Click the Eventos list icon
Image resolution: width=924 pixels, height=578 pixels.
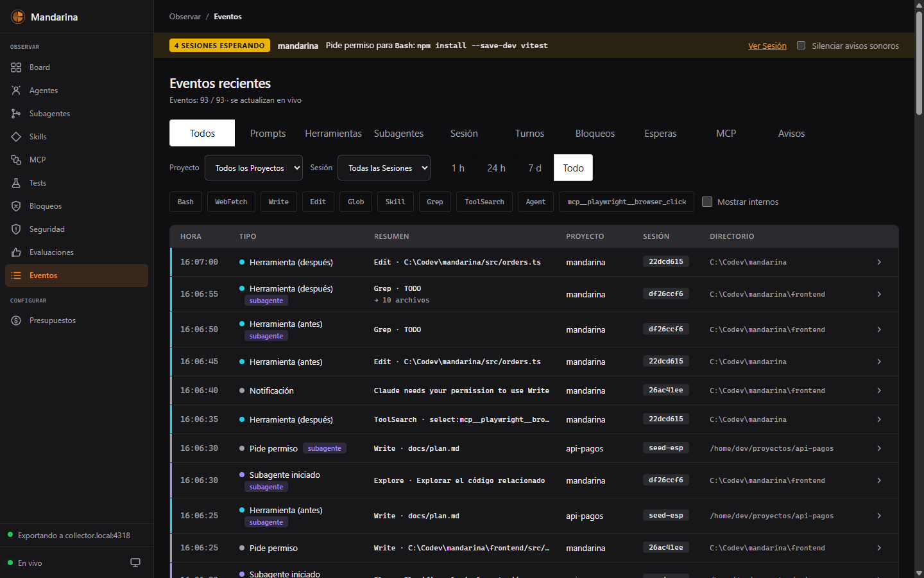point(16,276)
